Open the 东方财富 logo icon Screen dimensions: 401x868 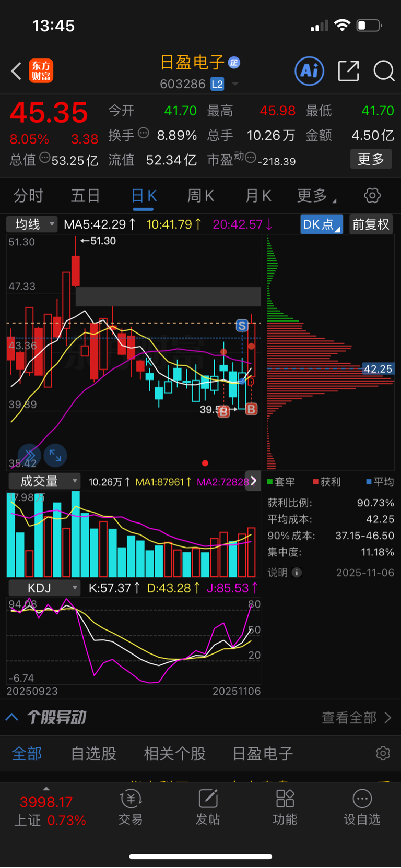pyautogui.click(x=41, y=71)
